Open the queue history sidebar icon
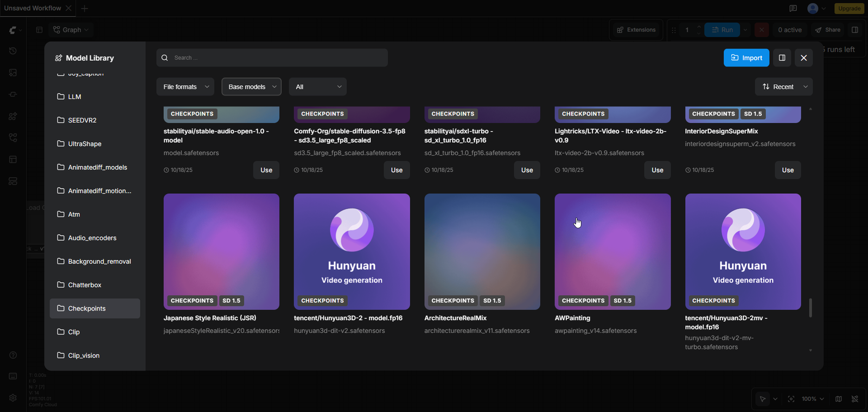This screenshot has height=412, width=868. click(13, 51)
